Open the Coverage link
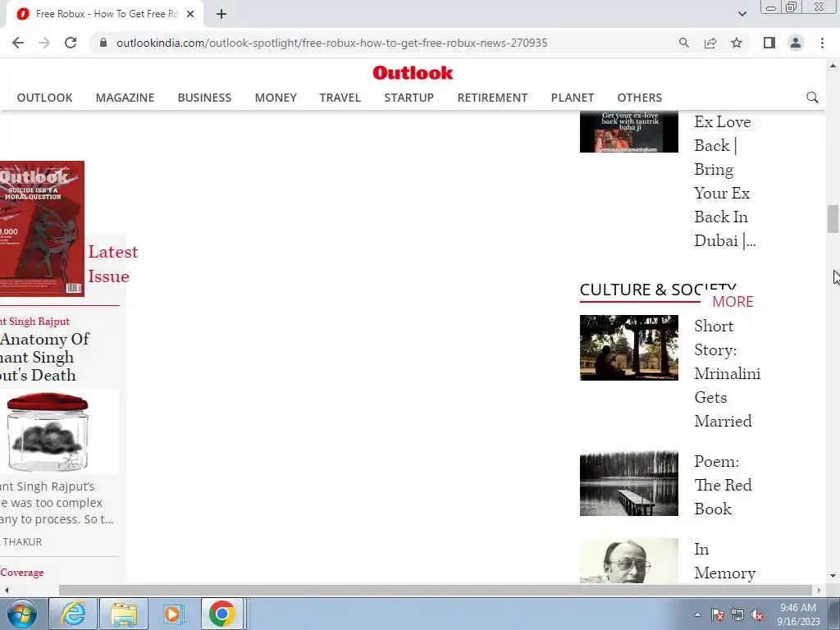Image resolution: width=840 pixels, height=630 pixels. coord(22,572)
